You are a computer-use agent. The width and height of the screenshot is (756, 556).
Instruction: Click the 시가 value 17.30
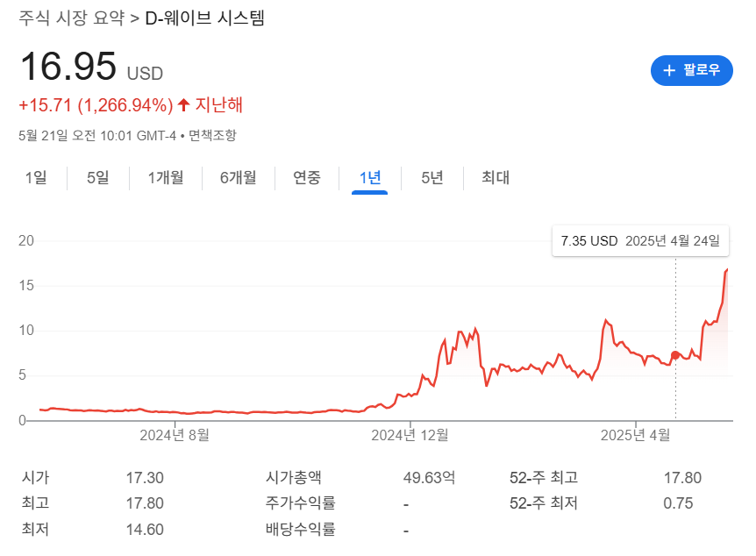pos(145,478)
